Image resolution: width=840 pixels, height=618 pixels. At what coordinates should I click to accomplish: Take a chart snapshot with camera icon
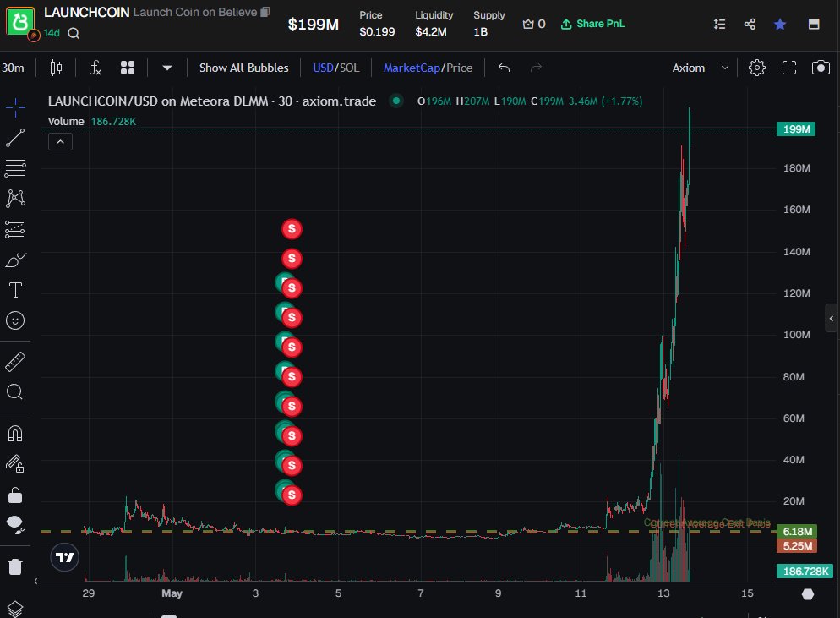(x=821, y=68)
